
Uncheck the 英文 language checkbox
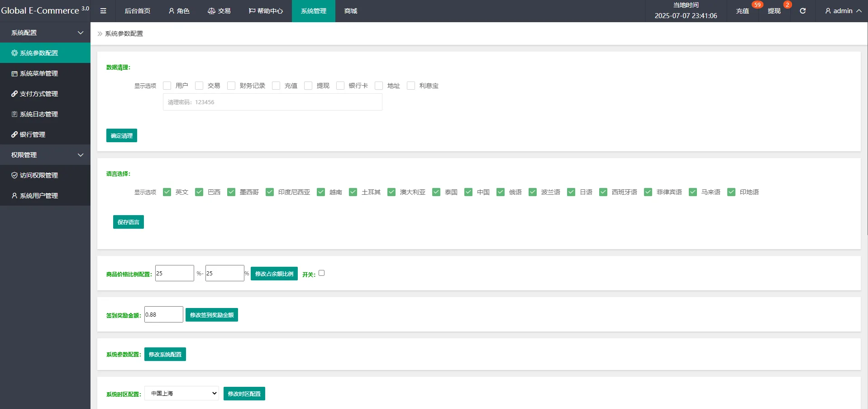pyautogui.click(x=167, y=192)
